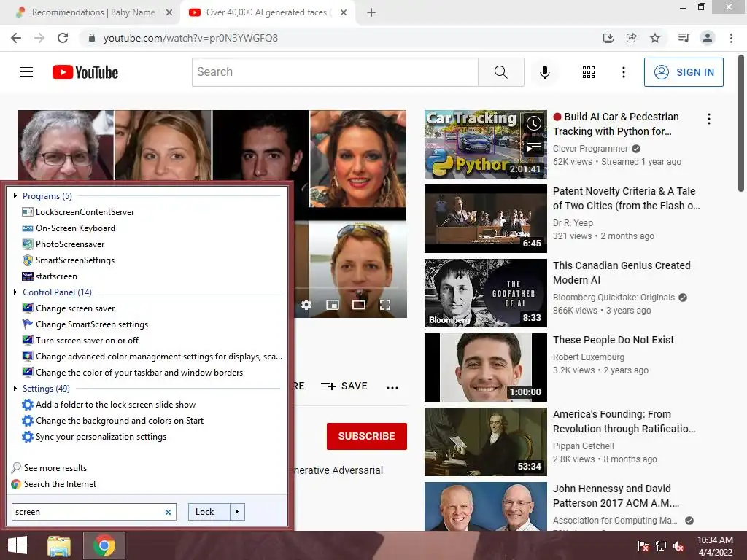Open volume icon in system tray
The image size is (747, 560).
click(x=678, y=546)
